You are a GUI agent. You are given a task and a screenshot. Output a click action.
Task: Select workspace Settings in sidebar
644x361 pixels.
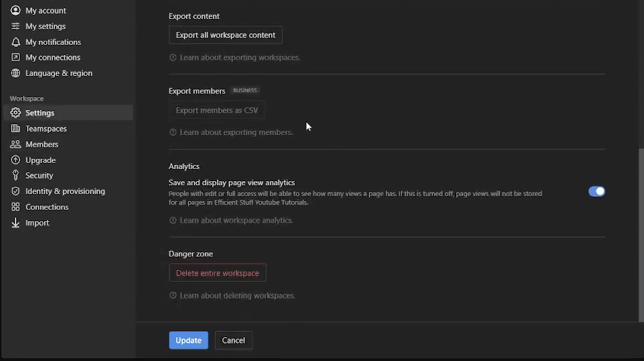(x=68, y=113)
